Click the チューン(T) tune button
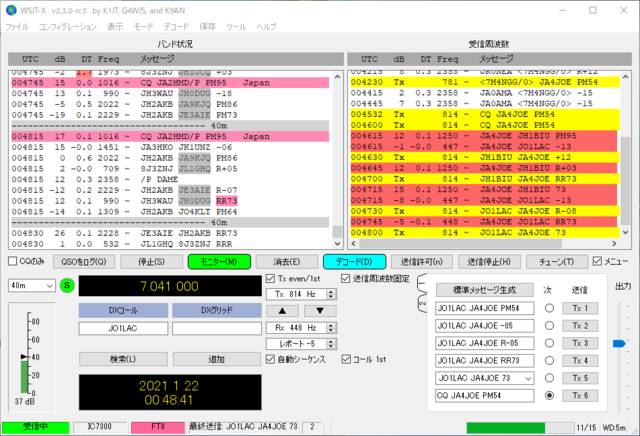Viewport: 640px width, 436px height. [557, 262]
